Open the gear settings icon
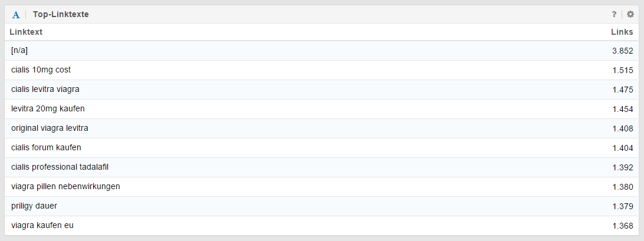The image size is (644, 241). tap(630, 14)
